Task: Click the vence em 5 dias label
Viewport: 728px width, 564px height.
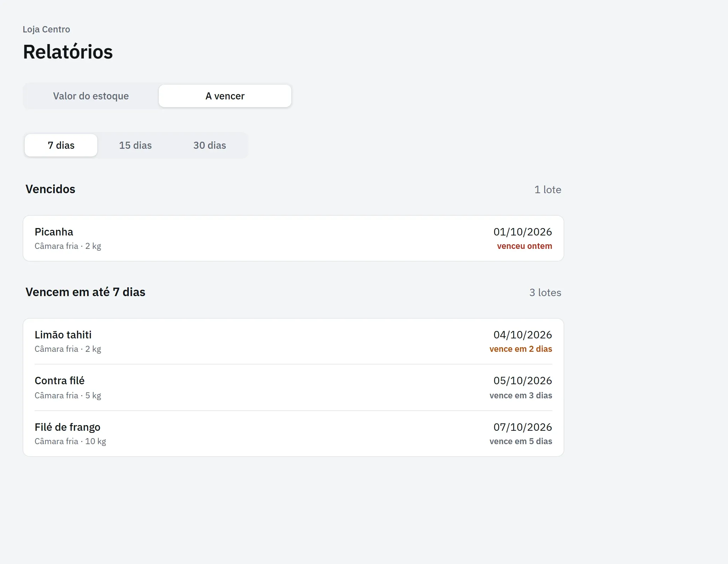Action: [521, 441]
